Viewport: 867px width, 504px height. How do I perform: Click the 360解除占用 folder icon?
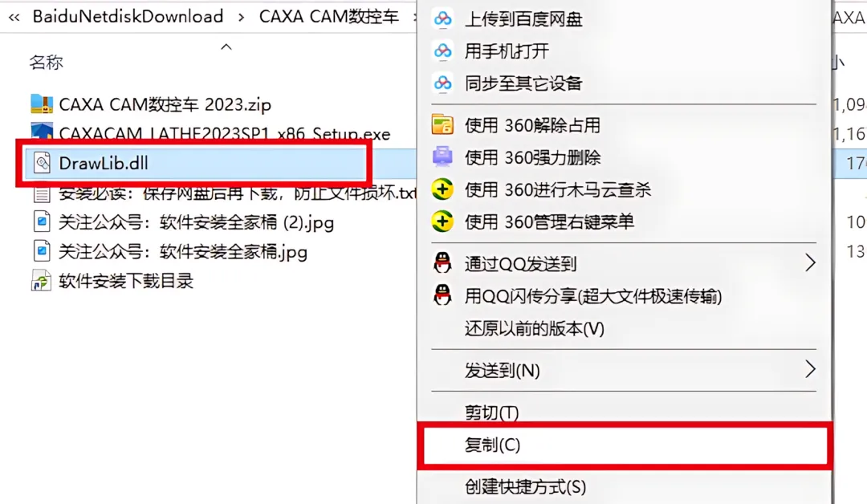point(442,125)
